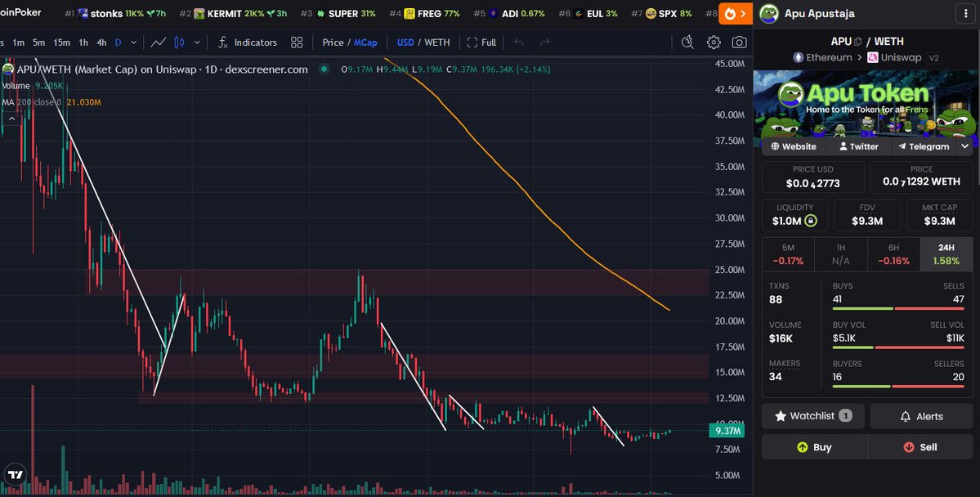
Task: Open the trending fire button
Action: point(735,13)
